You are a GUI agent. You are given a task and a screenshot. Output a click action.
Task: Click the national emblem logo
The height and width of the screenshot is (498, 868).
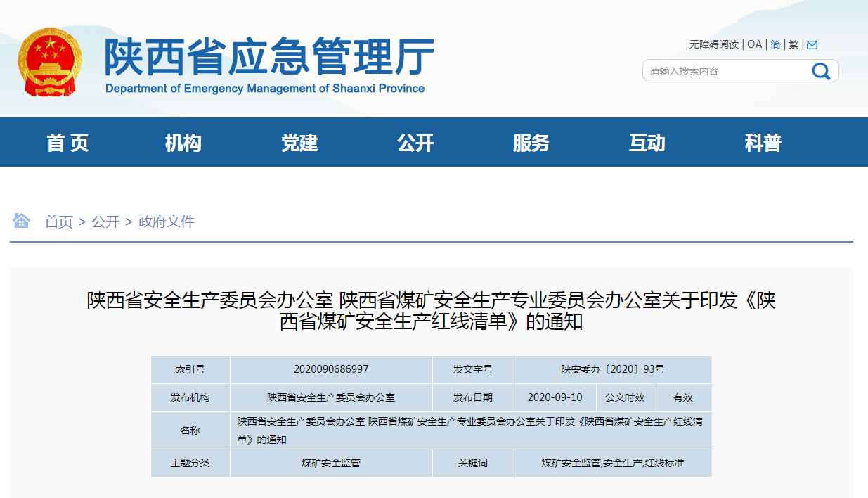point(50,63)
